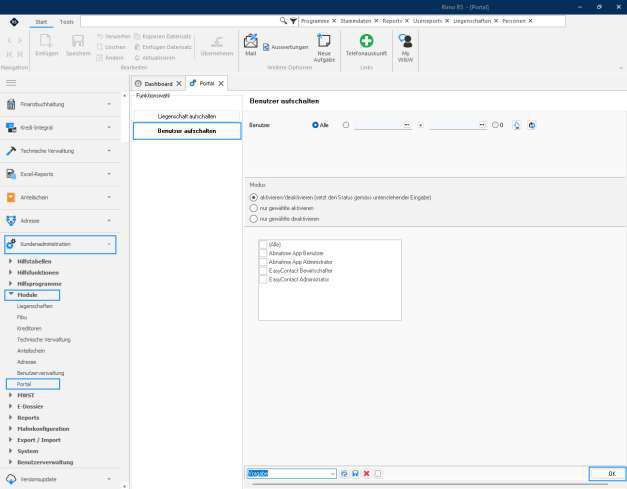The height and width of the screenshot is (489, 627).
Task: Switch to the Start ribbon tab
Action: [41, 22]
